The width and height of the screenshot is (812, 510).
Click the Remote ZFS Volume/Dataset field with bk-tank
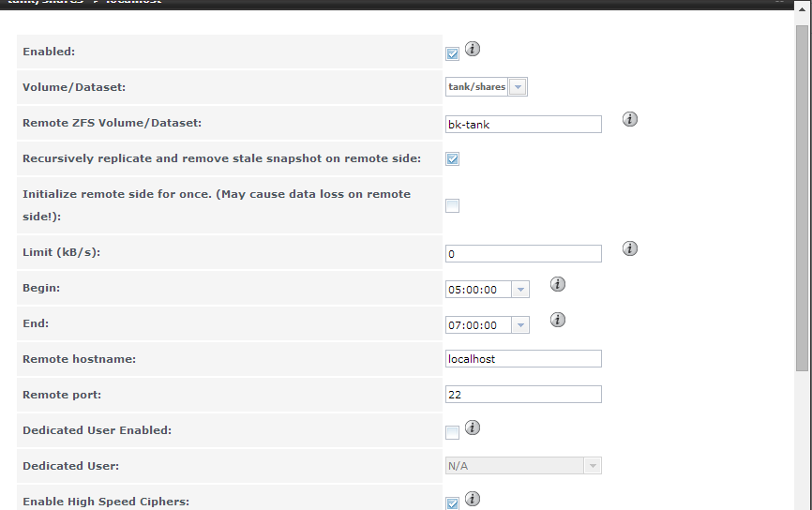coord(523,125)
